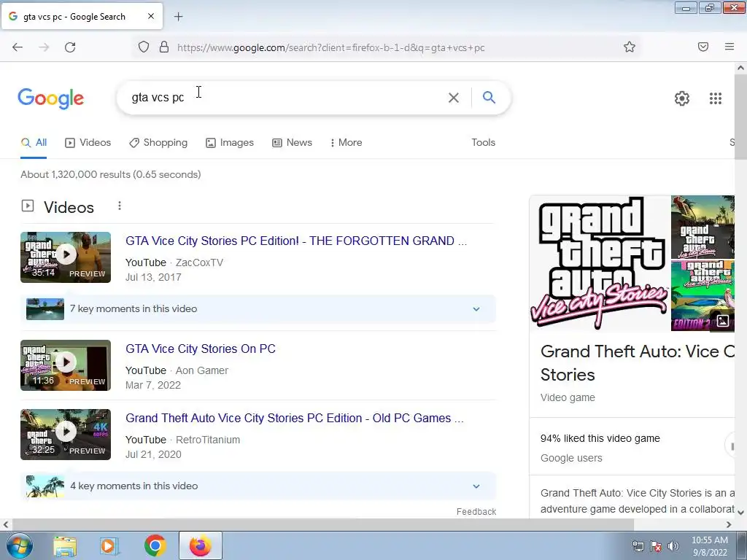Click the address bar URL
Screen dimensions: 747x560
point(330,47)
